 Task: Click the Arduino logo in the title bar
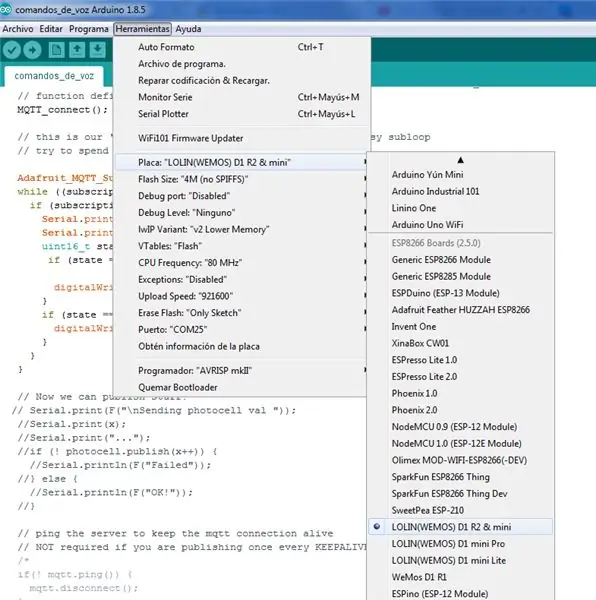click(x=5, y=10)
